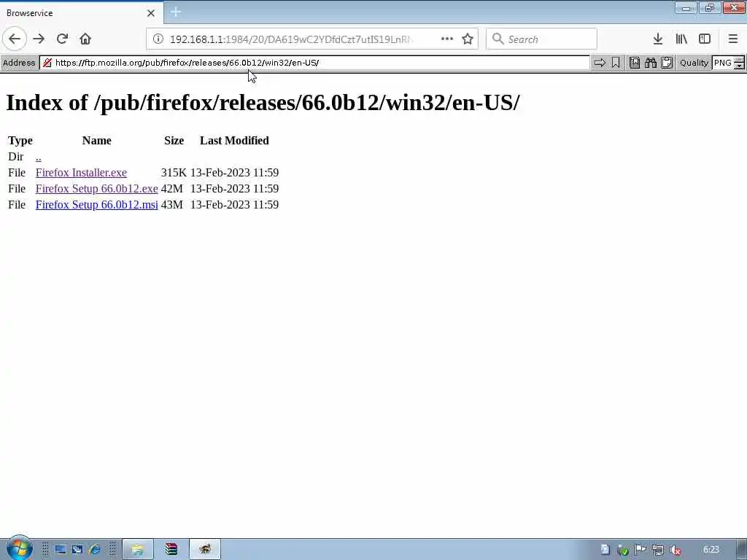747x560 pixels.
Task: Download Firefox Installer.exe
Action: pos(81,172)
